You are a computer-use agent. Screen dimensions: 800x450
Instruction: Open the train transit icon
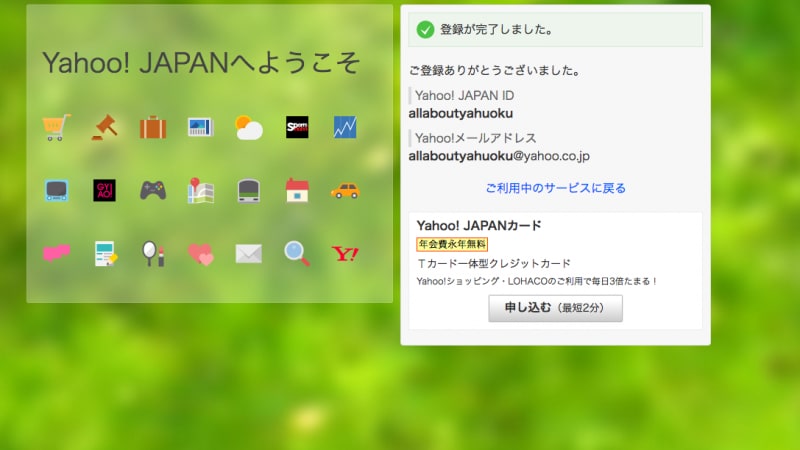coord(248,190)
